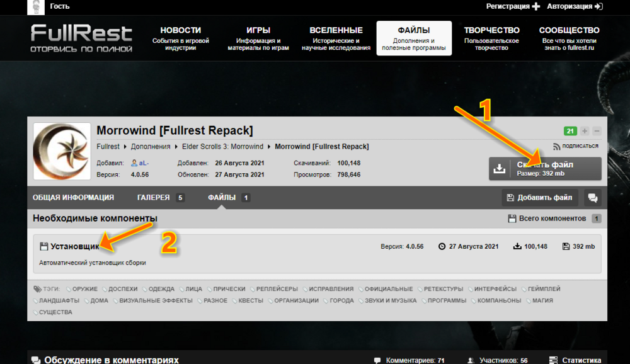Select the ОФИЦИАЛЬНЫЕ tag

(389, 289)
